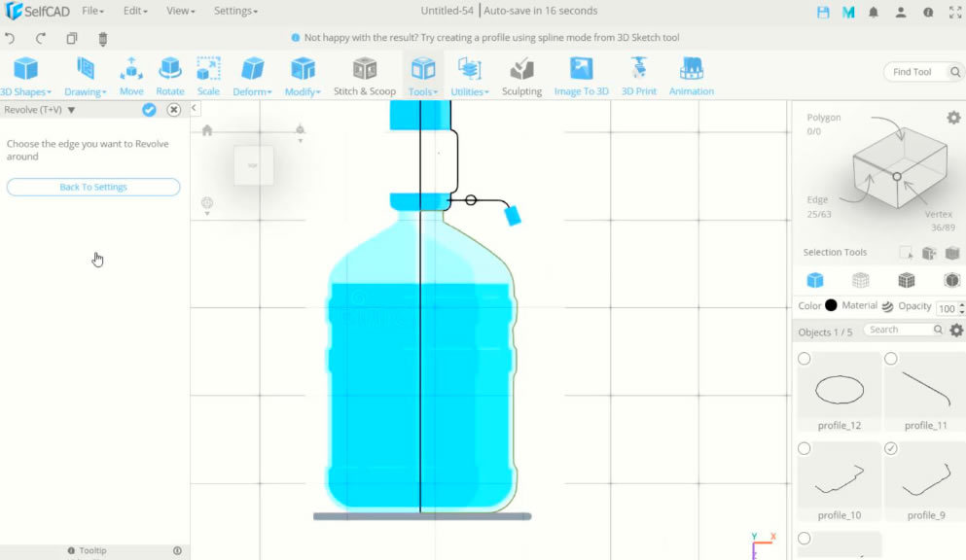Open the black Color swatch
This screenshot has width=966, height=560.
click(x=831, y=305)
